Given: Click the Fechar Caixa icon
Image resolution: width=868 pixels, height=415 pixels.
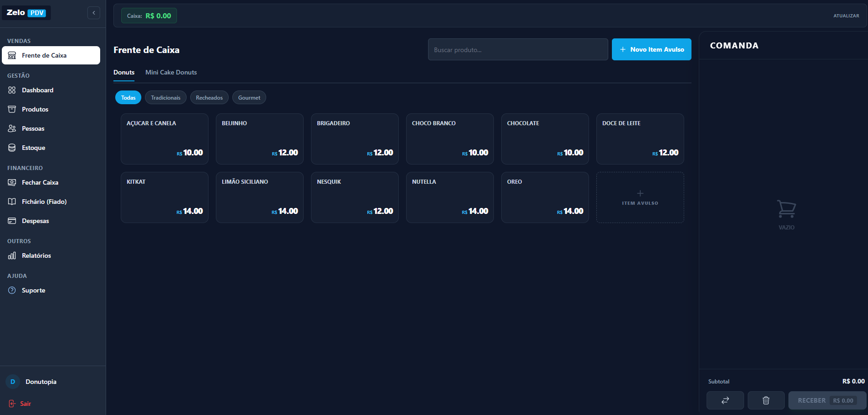Looking at the screenshot, I should (12, 182).
